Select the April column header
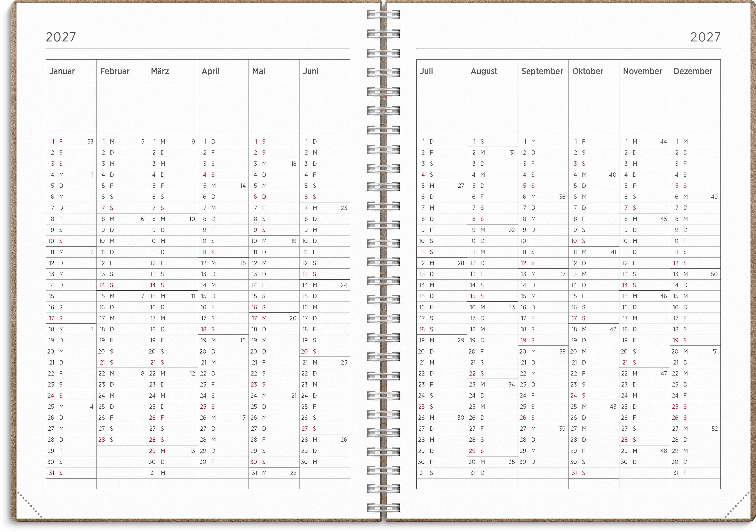This screenshot has height=532, width=756. (x=211, y=71)
